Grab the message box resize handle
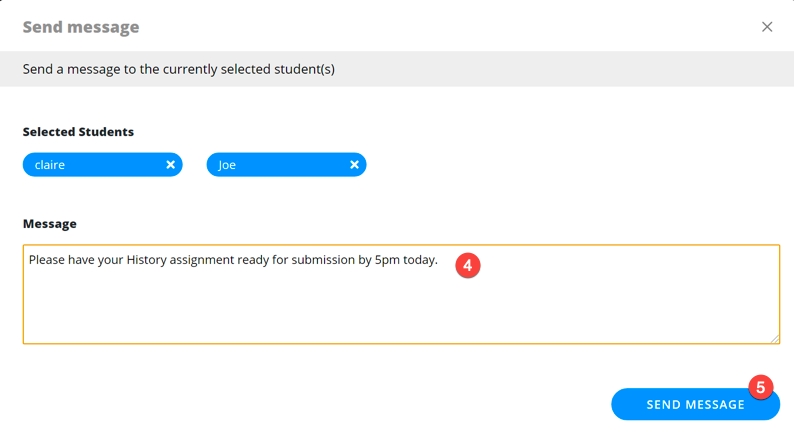The height and width of the screenshot is (433, 794). 775,339
